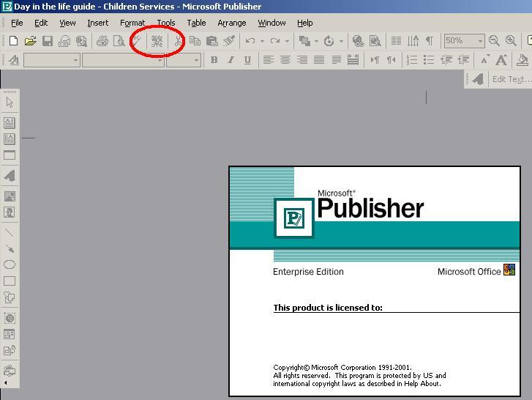
Task: Zoom in with plus magnifier
Action: point(511,41)
